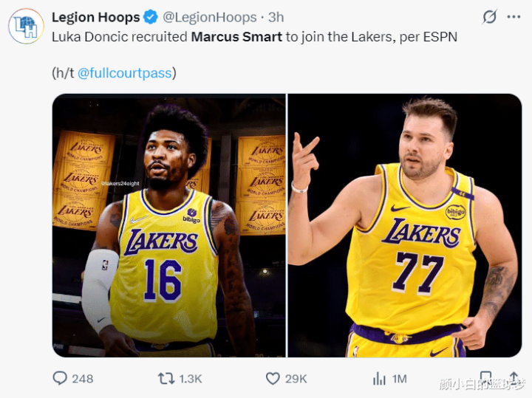Bookmark this post
532x398 pixels.
pyautogui.click(x=485, y=377)
